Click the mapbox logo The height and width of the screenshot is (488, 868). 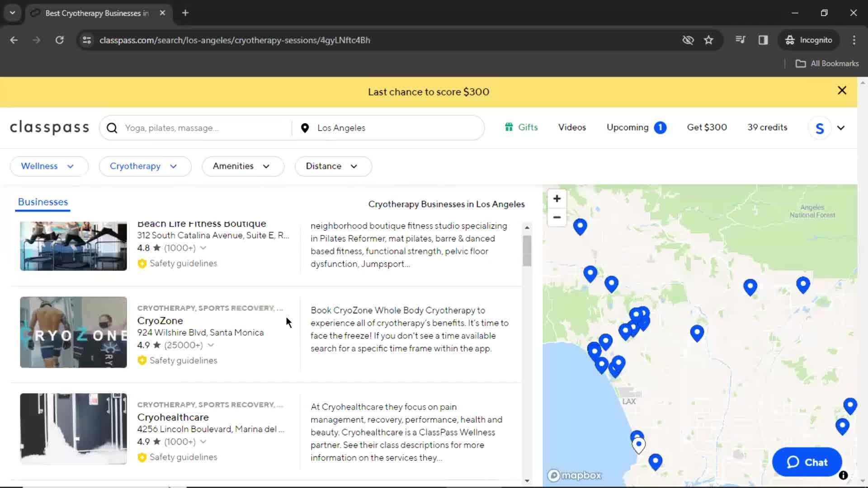point(575,475)
